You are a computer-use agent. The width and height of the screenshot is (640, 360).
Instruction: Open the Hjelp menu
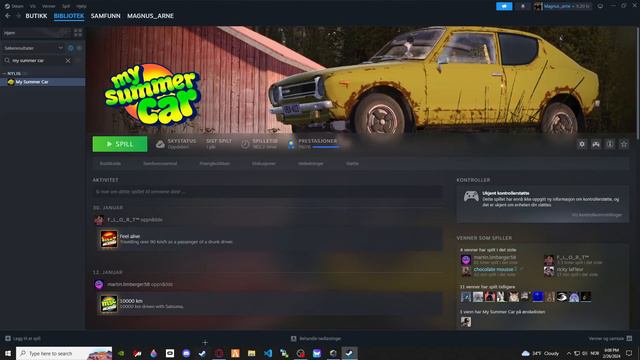(x=81, y=6)
